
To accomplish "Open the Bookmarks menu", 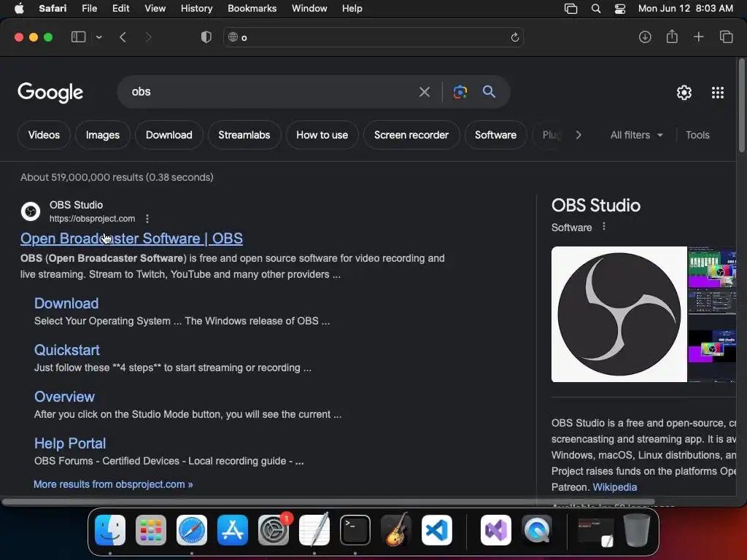I will (x=252, y=9).
